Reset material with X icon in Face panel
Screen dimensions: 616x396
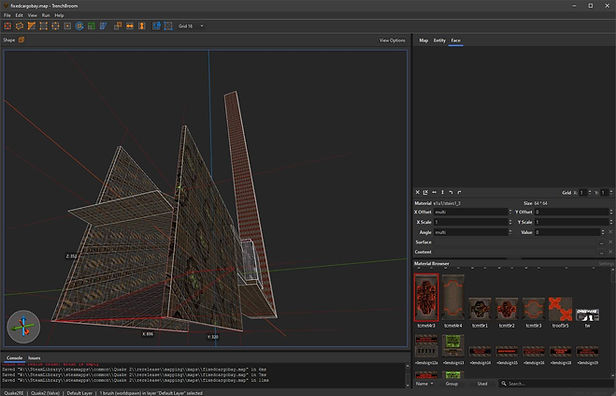(418, 192)
